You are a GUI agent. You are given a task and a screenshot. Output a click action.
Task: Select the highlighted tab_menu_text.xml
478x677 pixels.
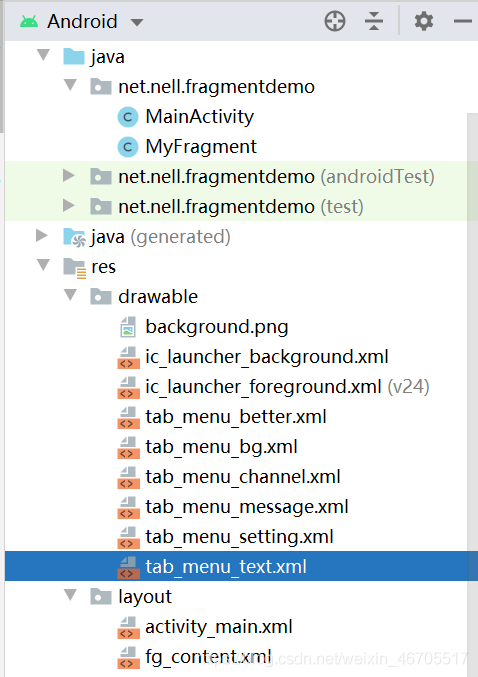pos(226,567)
